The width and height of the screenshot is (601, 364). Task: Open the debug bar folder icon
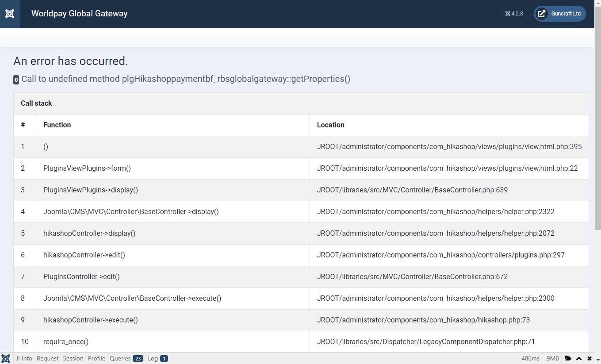click(568, 358)
